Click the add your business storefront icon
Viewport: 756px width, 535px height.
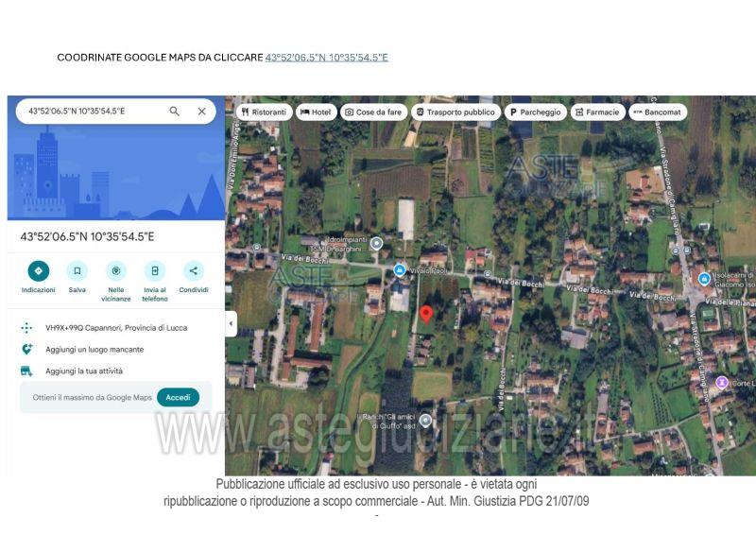[x=26, y=371]
